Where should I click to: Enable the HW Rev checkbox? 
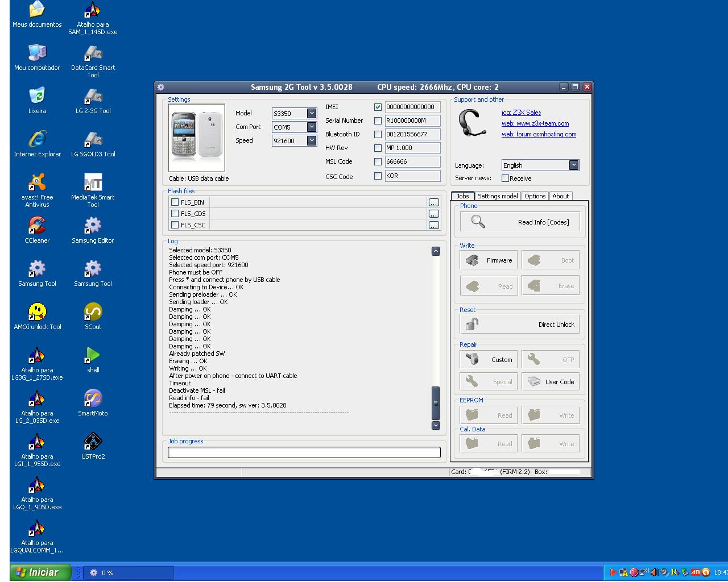[378, 148]
